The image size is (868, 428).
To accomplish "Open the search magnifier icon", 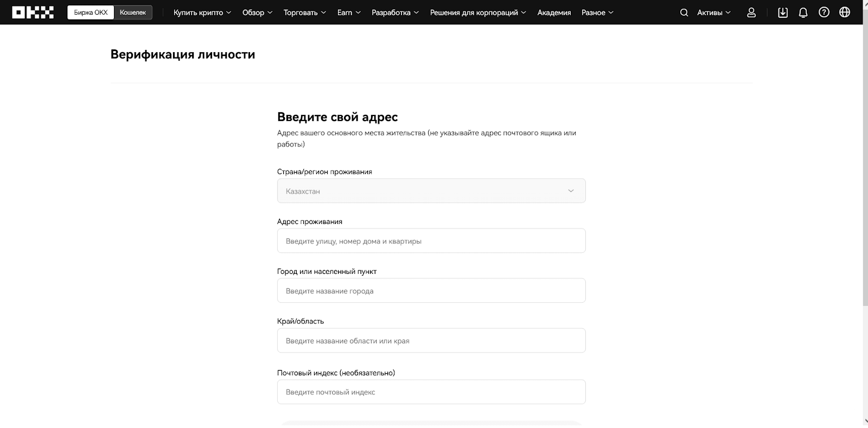I will click(684, 12).
